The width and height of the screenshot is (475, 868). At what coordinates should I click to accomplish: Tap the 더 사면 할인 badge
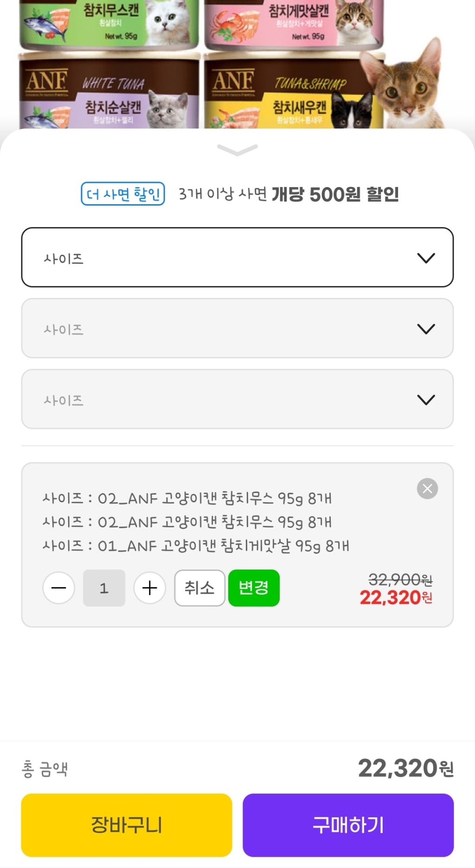point(123,194)
